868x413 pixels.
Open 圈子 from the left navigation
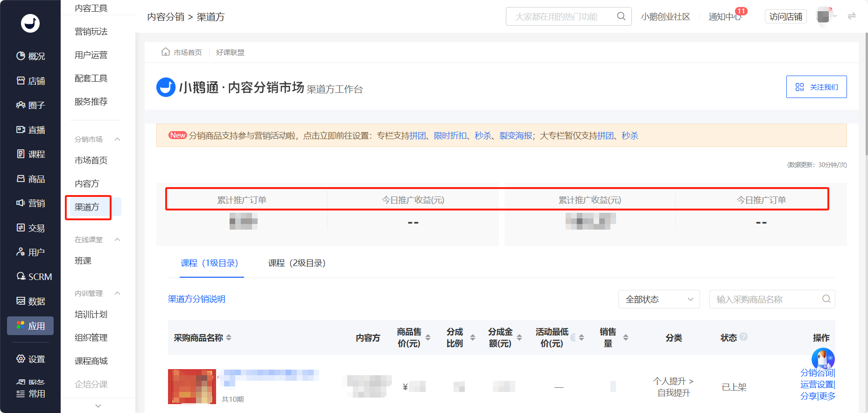[30, 105]
